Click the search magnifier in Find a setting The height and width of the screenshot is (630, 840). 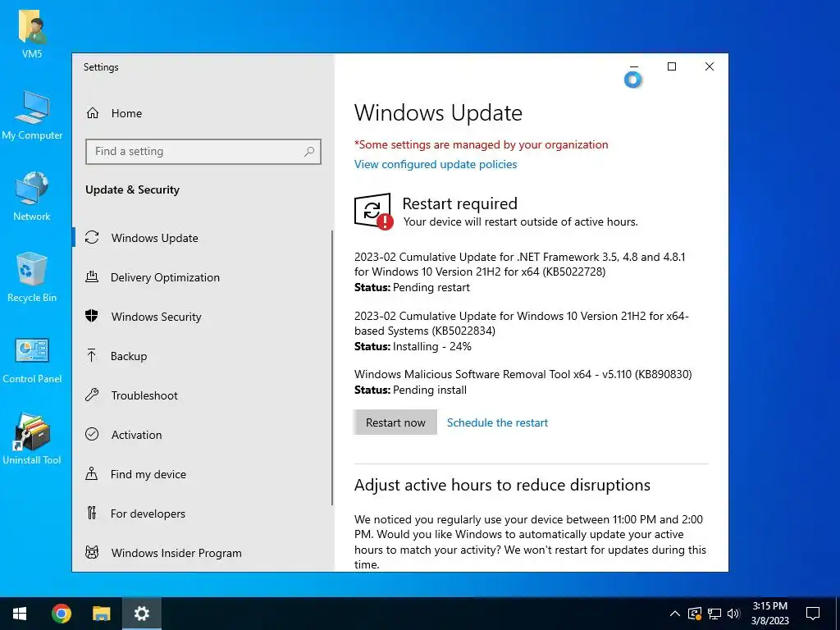tap(309, 152)
